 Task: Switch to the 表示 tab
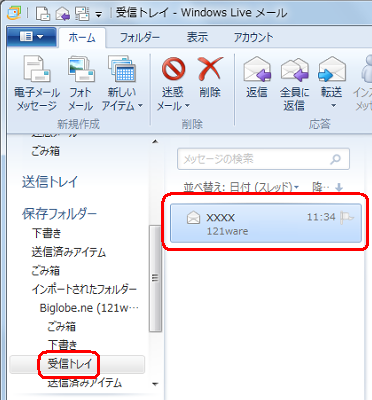[197, 37]
